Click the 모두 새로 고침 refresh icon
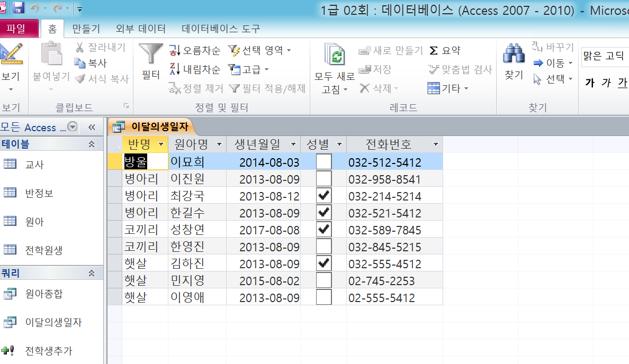Image resolution: width=629 pixels, height=364 pixels. tap(335, 55)
